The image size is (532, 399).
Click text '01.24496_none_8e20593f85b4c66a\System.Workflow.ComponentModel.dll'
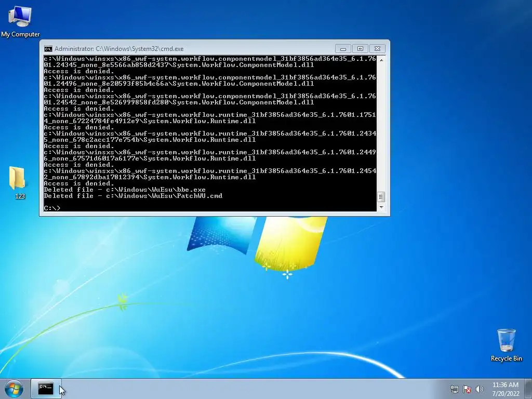[x=179, y=84]
